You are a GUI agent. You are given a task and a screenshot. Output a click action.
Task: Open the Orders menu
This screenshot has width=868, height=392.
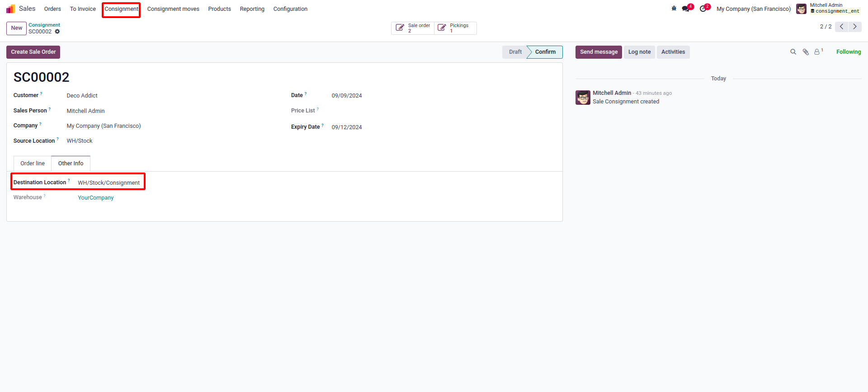pyautogui.click(x=52, y=9)
